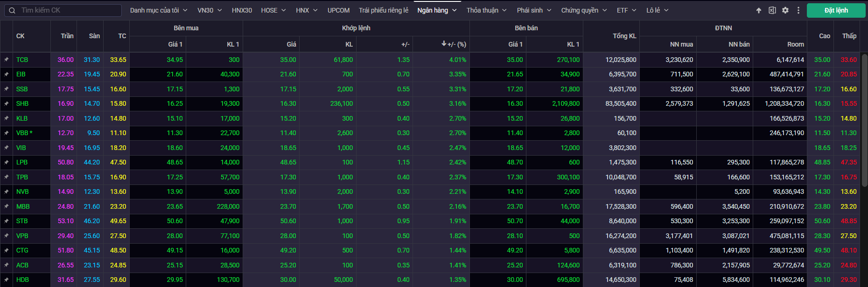The image size is (868, 287).
Task: Toggle pin for the LPB row
Action: tap(7, 162)
